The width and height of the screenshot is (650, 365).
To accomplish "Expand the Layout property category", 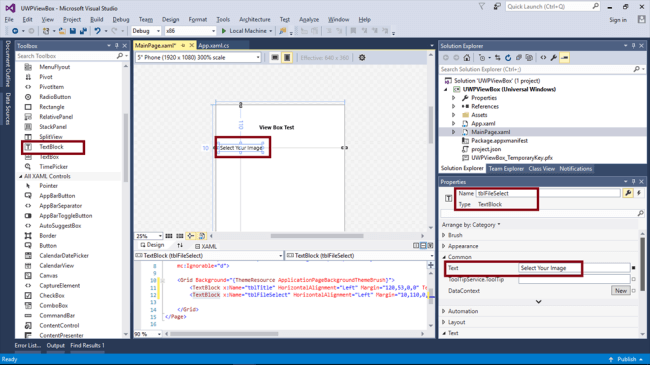I will (444, 322).
